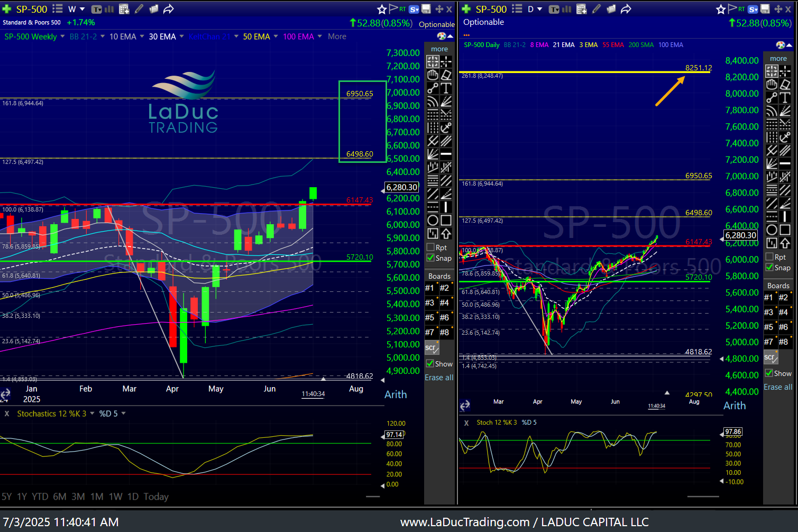The height and width of the screenshot is (532, 798).
Task: Select the trend line tool in weekly drawing palette
Action: [x=433, y=88]
